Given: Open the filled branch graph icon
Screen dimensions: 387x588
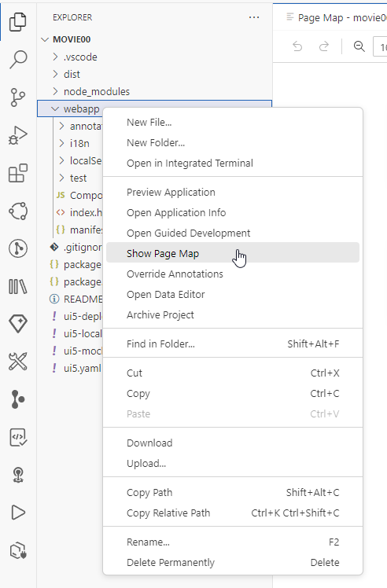Looking at the screenshot, I should coord(17,399).
